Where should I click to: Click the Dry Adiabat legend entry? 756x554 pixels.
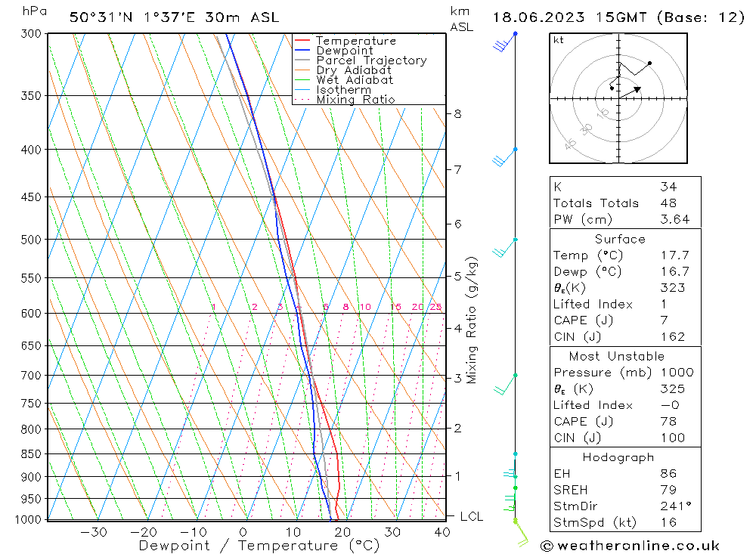[x=342, y=70]
